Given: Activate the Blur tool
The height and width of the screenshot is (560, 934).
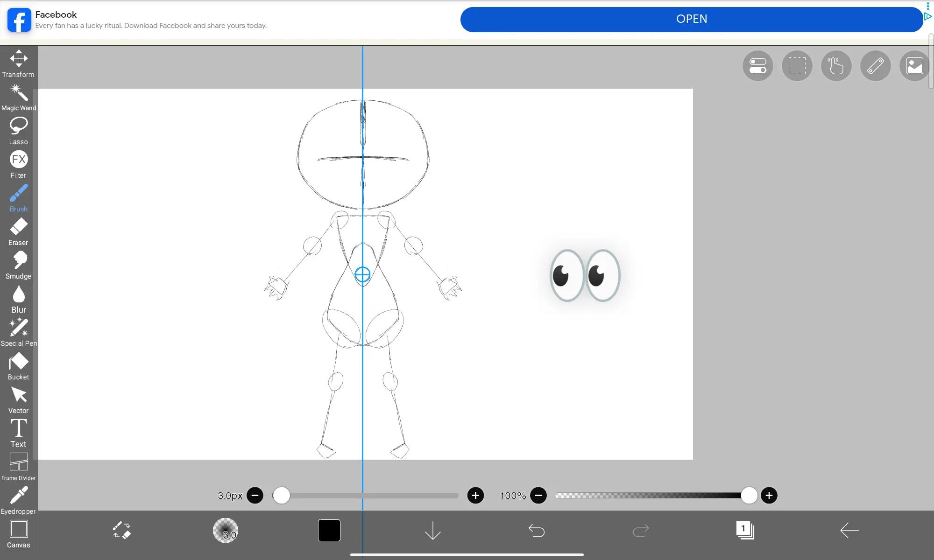Looking at the screenshot, I should click(x=19, y=299).
